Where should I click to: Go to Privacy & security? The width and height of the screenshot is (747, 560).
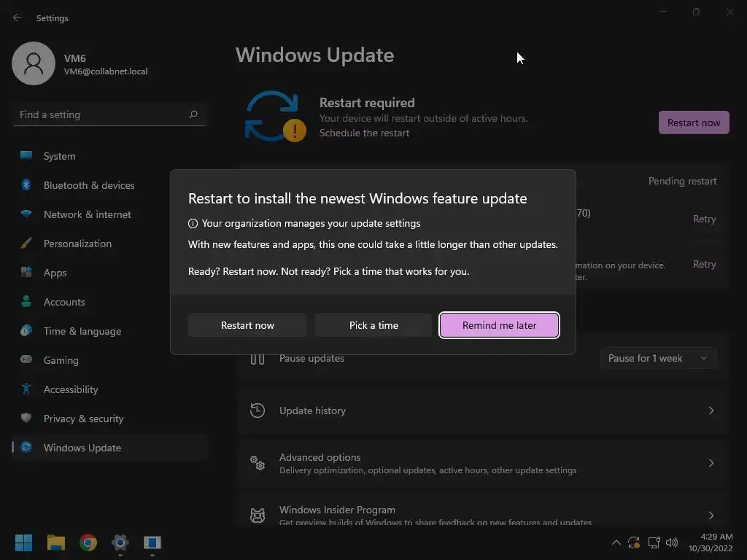click(x=109, y=419)
